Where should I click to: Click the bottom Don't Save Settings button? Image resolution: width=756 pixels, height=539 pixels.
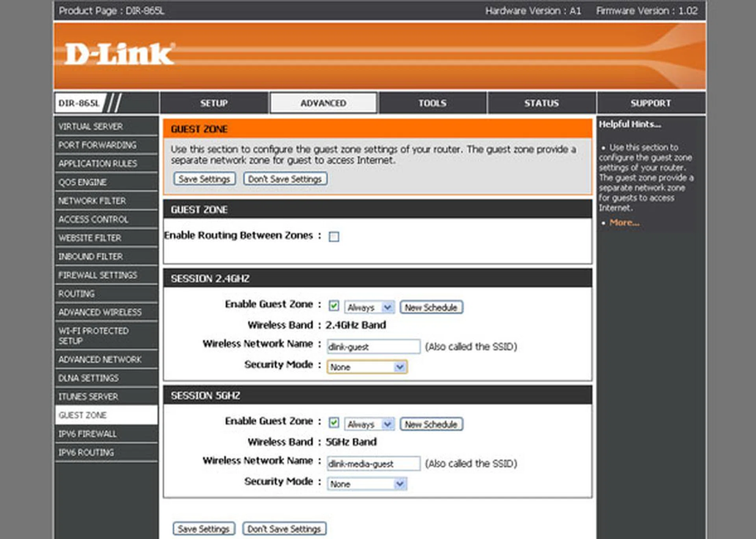[284, 529]
